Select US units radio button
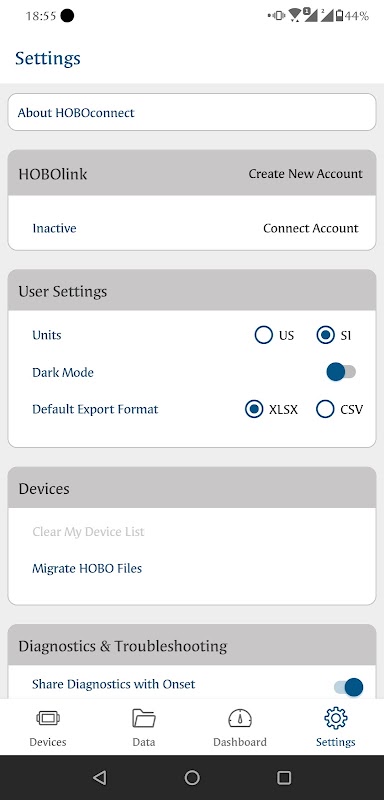 264,335
